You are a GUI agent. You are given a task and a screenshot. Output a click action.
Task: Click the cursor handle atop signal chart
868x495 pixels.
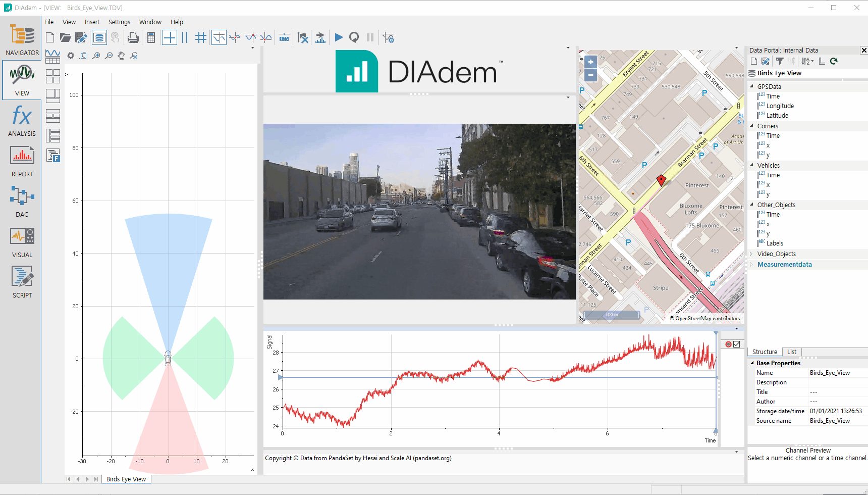(716, 333)
